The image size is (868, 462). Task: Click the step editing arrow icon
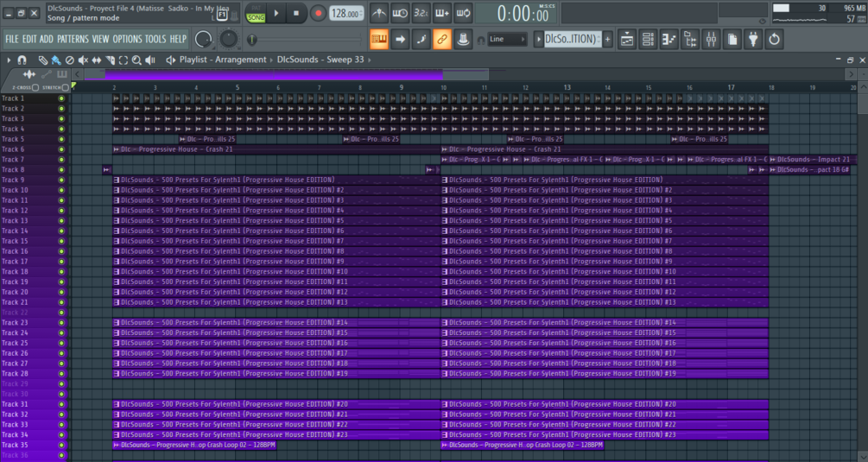coord(400,39)
